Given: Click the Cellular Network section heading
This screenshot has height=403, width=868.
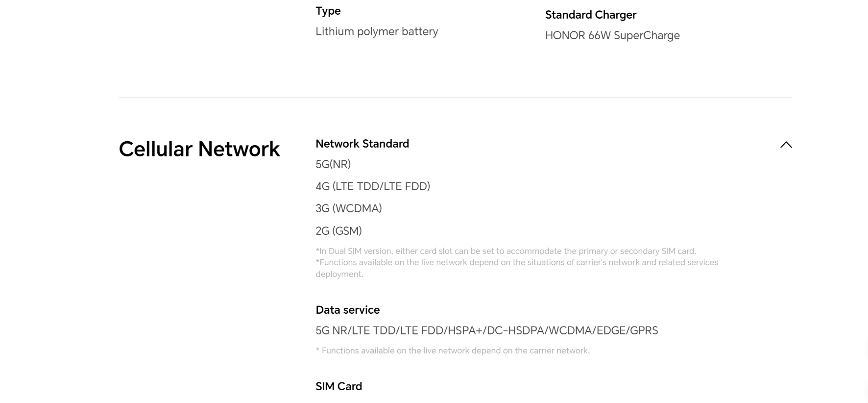Looking at the screenshot, I should 199,149.
